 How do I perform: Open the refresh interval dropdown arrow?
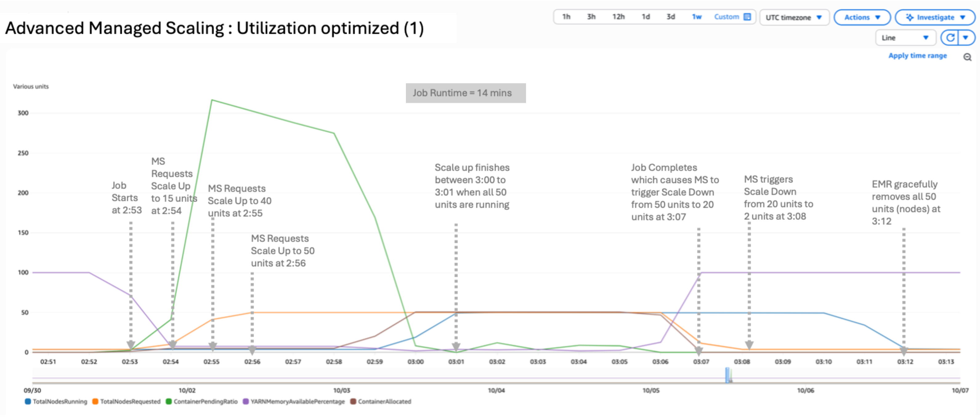pyautogui.click(x=966, y=38)
